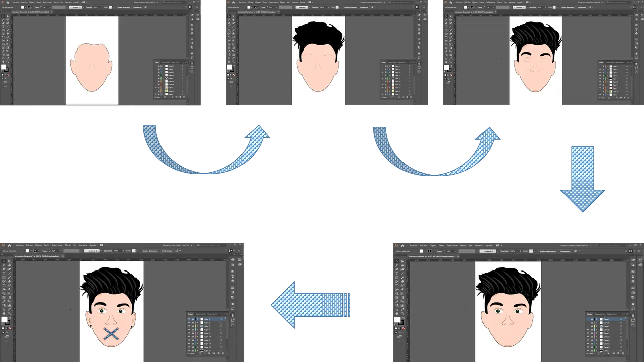Click toolbox Fill swatch in taped-mouth window

[x=4, y=319]
